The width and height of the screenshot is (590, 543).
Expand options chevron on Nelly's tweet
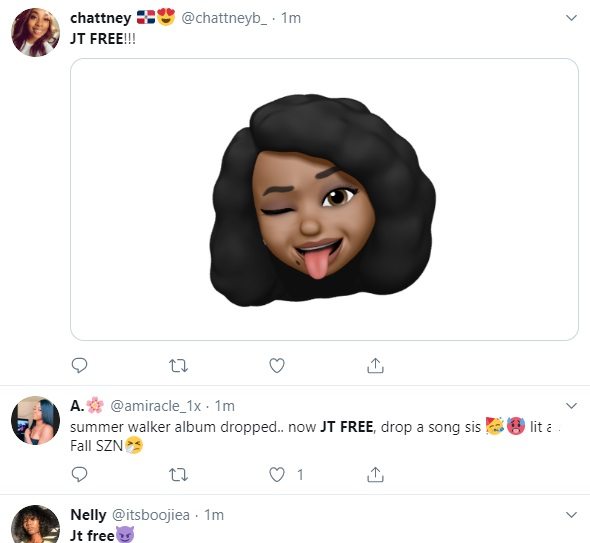tap(571, 514)
